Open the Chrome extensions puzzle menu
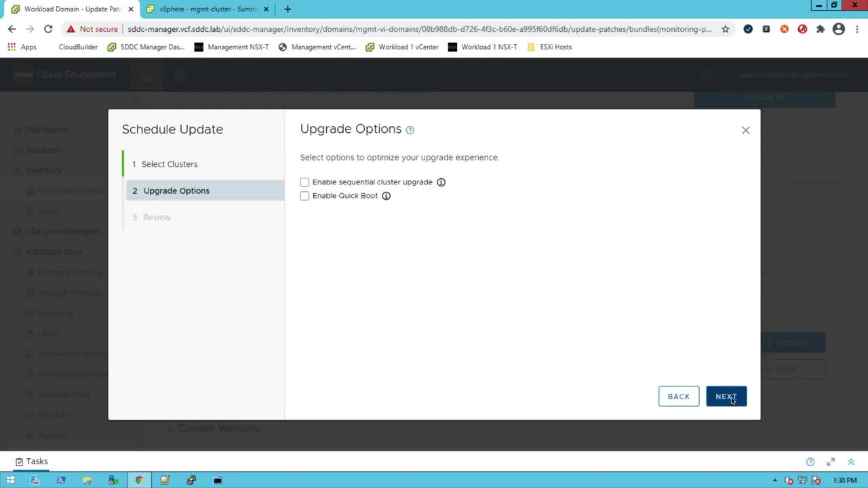The height and width of the screenshot is (488, 868). 821,29
